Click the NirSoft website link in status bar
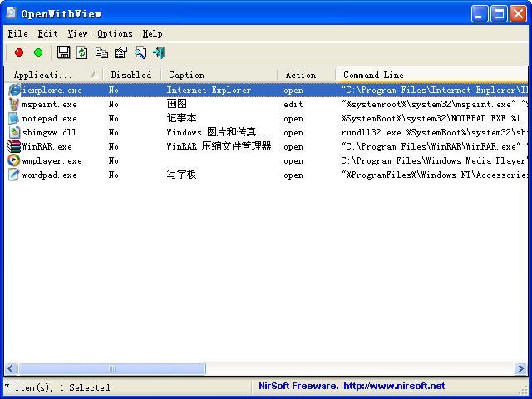532x399 pixels. click(351, 387)
